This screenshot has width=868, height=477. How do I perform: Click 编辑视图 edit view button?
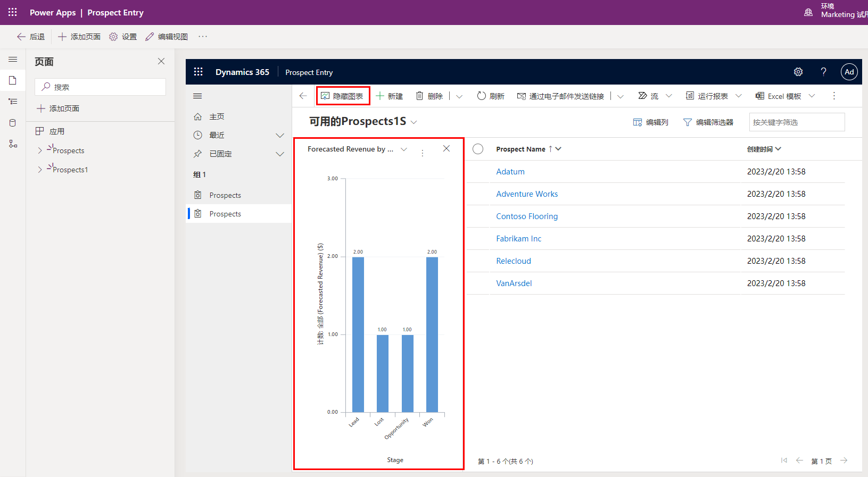click(167, 37)
